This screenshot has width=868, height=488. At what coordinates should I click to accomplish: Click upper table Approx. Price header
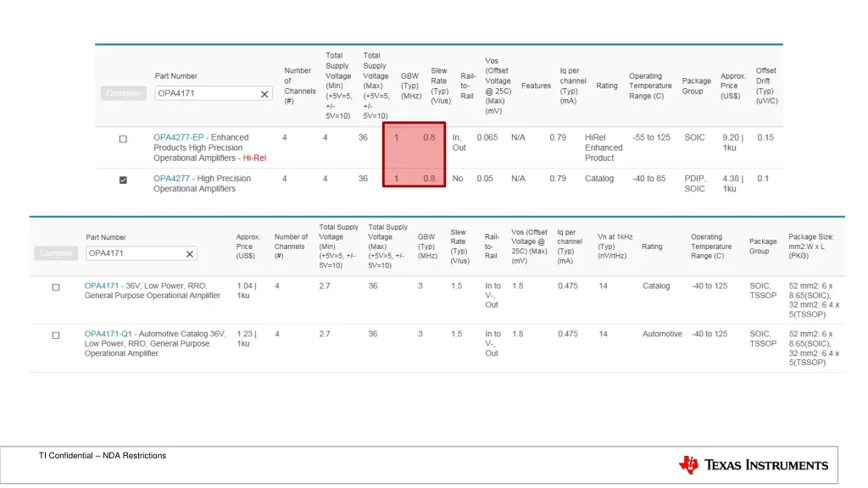[x=733, y=86]
